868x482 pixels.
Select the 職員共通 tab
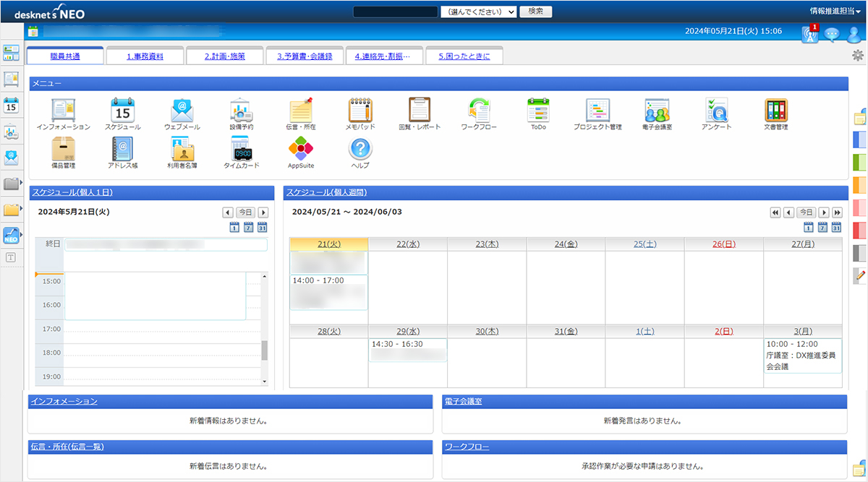64,55
